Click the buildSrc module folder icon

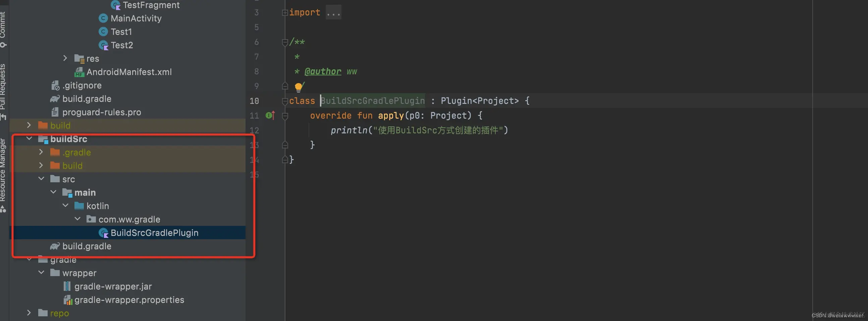pyautogui.click(x=43, y=139)
